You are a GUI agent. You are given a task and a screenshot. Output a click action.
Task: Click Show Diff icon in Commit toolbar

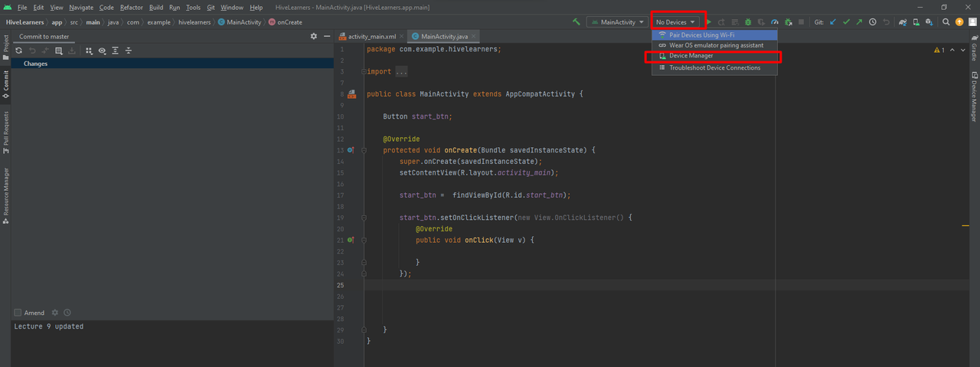pos(58,51)
